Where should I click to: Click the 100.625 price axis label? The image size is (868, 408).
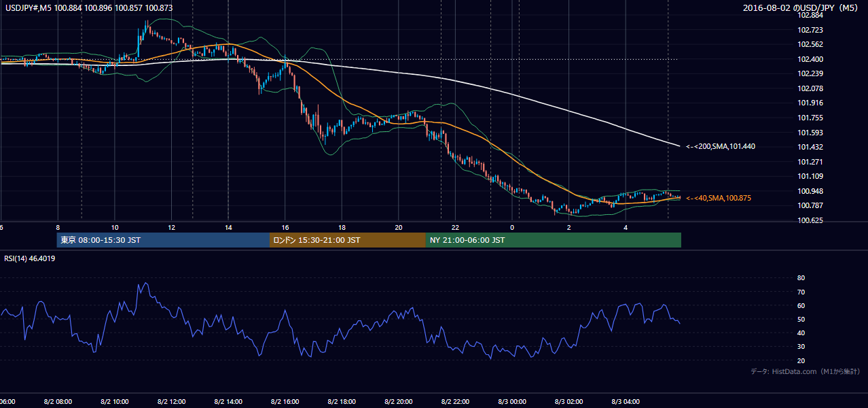[x=810, y=220]
